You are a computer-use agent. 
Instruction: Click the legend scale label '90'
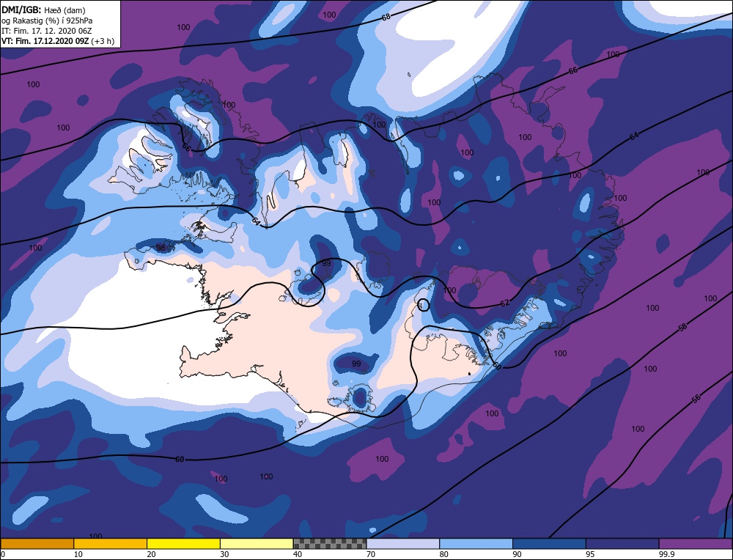(517, 554)
